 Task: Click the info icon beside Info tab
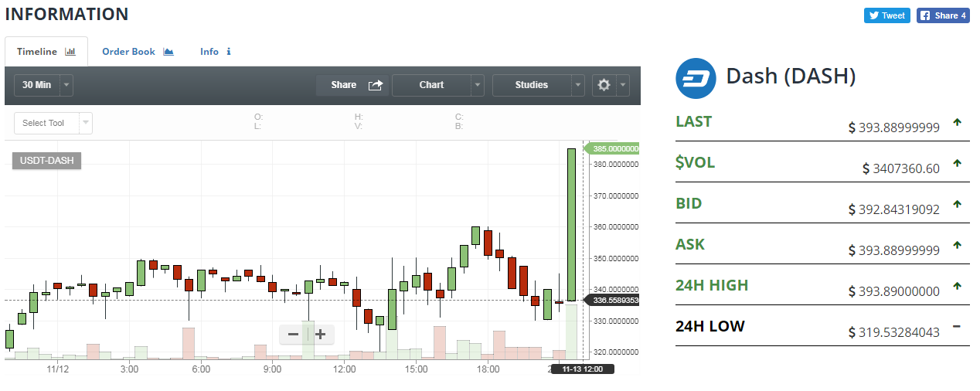click(x=228, y=52)
